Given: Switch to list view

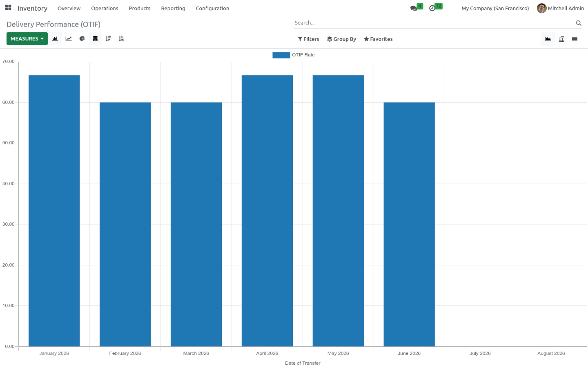Looking at the screenshot, I should pyautogui.click(x=575, y=39).
